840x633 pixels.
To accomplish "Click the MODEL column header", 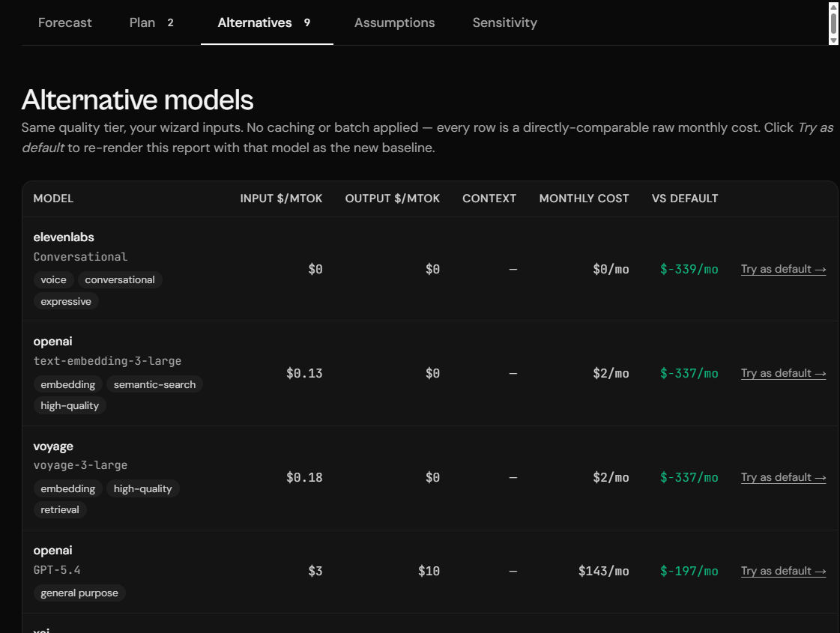I will [53, 199].
